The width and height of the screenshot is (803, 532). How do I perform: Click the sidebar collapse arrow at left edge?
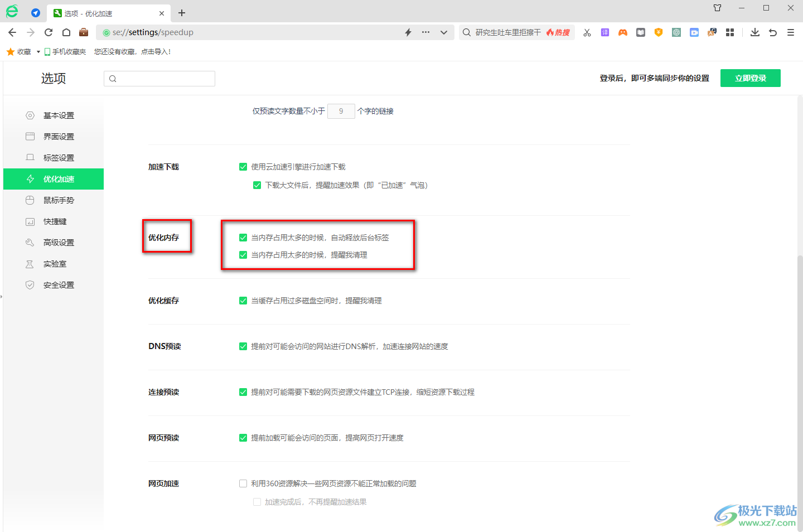[x=2, y=297]
